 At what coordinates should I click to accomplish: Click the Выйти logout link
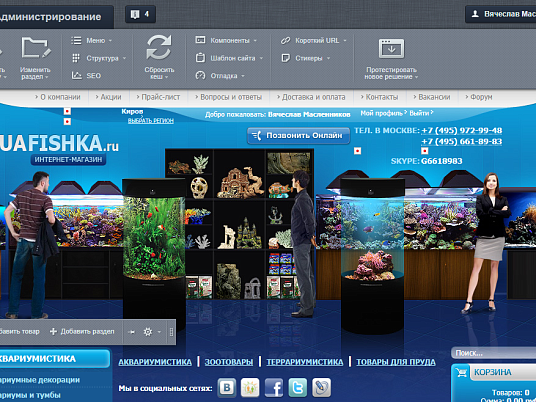tap(419, 113)
